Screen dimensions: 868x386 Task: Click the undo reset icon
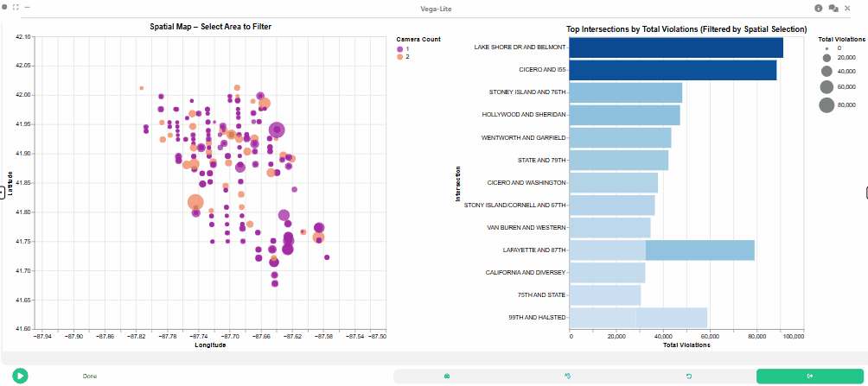pos(689,376)
